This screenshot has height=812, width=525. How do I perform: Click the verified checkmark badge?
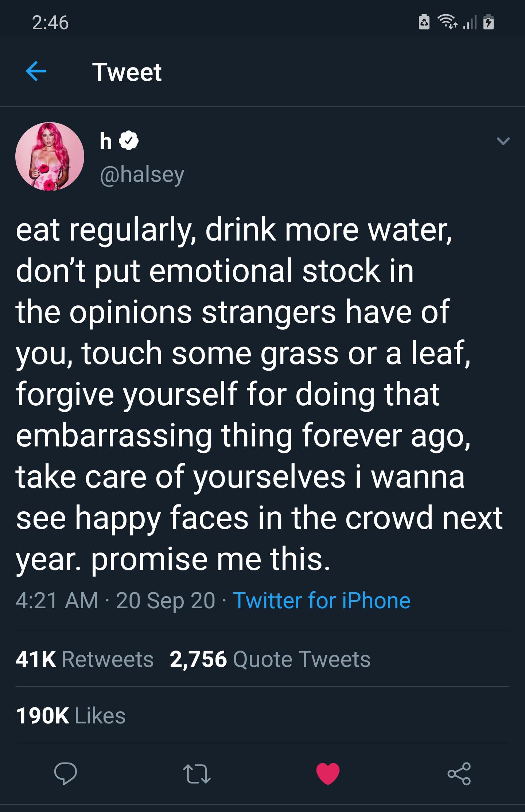coord(129,141)
